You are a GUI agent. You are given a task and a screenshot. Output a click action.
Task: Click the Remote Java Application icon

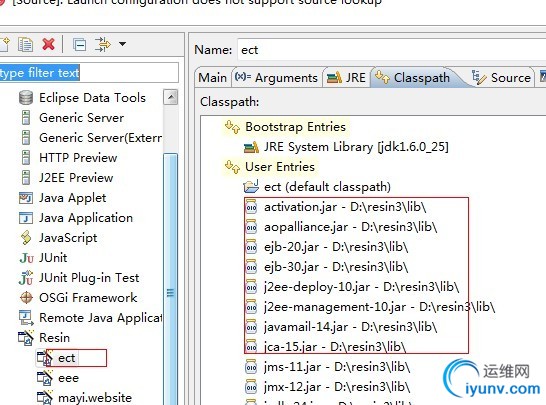(x=26, y=318)
